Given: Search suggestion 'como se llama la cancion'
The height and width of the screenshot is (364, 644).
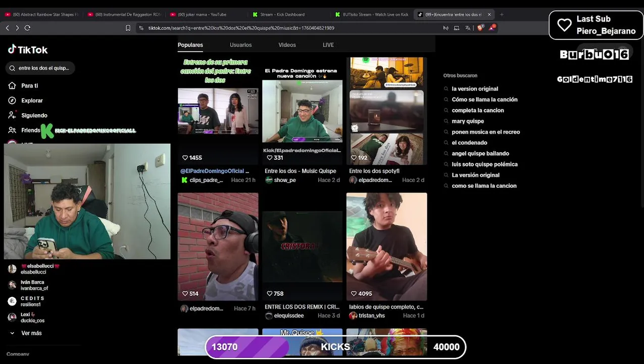Looking at the screenshot, I should tap(484, 186).
